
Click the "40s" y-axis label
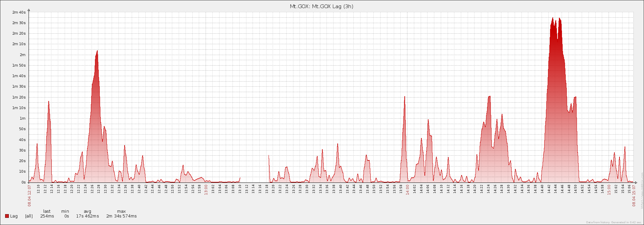click(x=22, y=140)
